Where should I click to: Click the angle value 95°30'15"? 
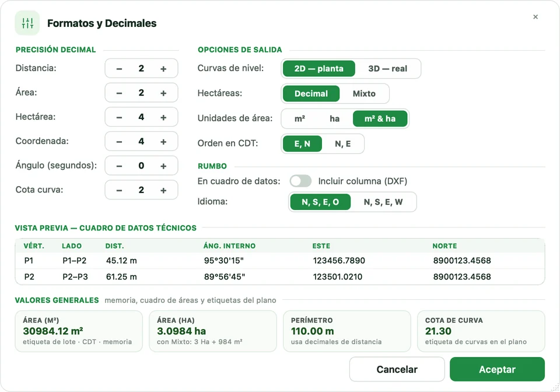pyautogui.click(x=224, y=261)
